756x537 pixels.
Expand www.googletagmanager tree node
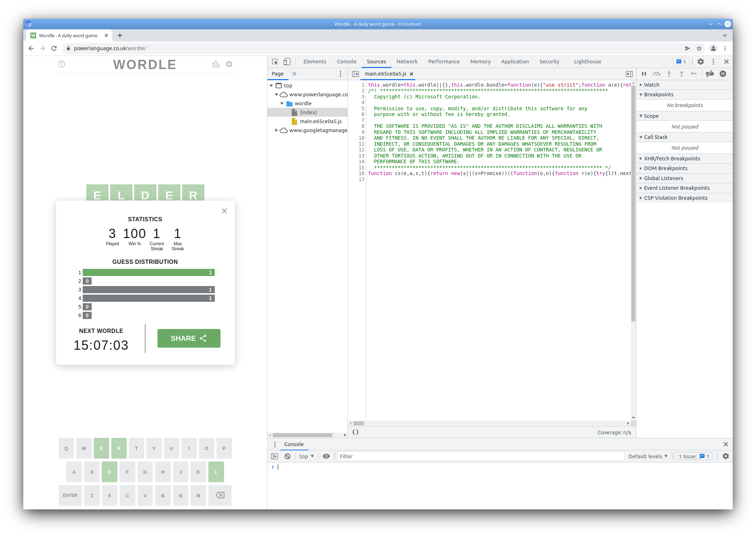pyautogui.click(x=276, y=130)
